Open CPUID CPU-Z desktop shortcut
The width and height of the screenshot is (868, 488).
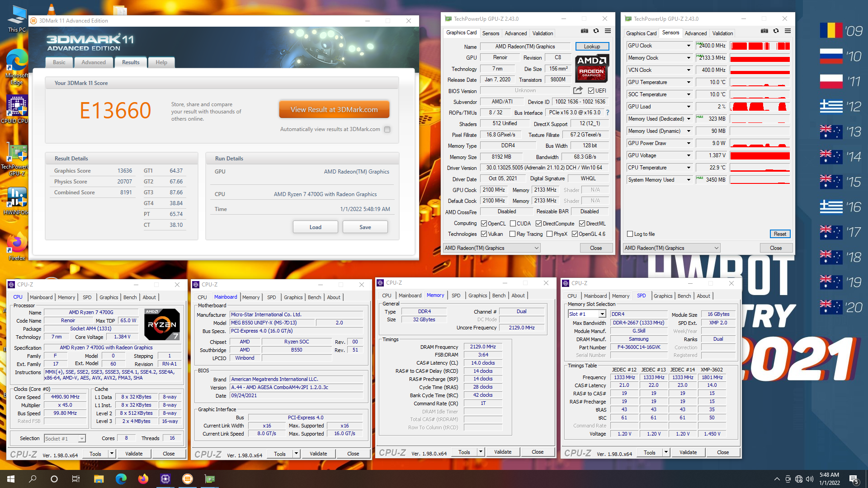click(17, 109)
